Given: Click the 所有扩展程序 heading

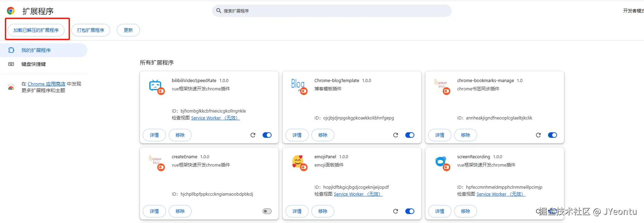Looking at the screenshot, I should click(157, 63).
